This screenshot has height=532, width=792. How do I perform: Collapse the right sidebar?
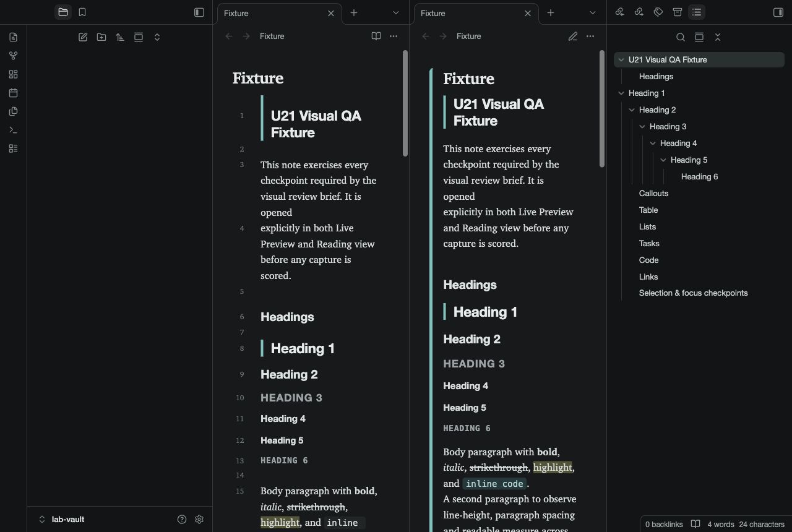pos(778,12)
